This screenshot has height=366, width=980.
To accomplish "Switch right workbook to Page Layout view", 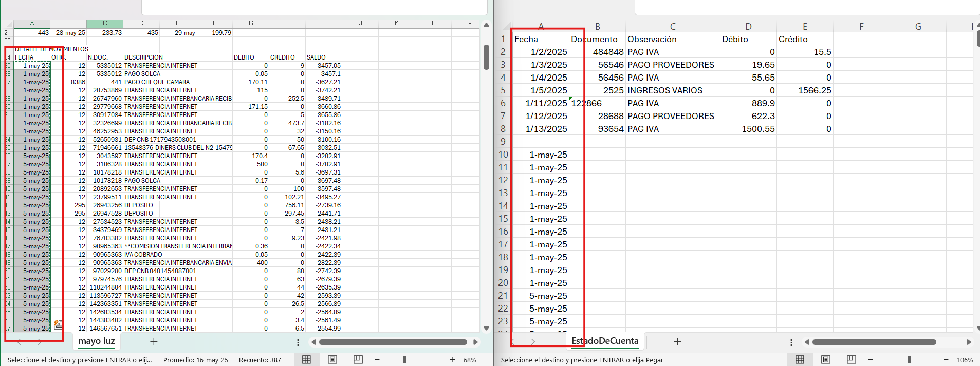I will [x=826, y=360].
